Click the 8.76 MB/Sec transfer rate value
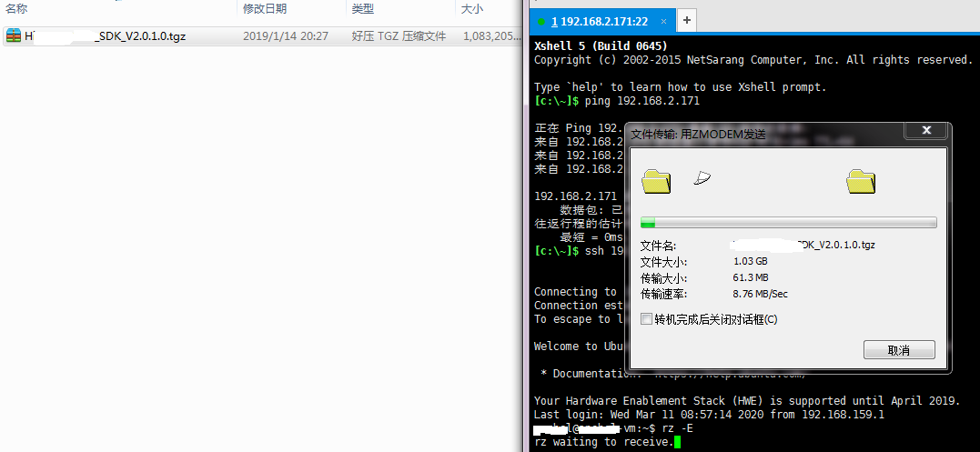Image resolution: width=980 pixels, height=452 pixels. (x=760, y=294)
